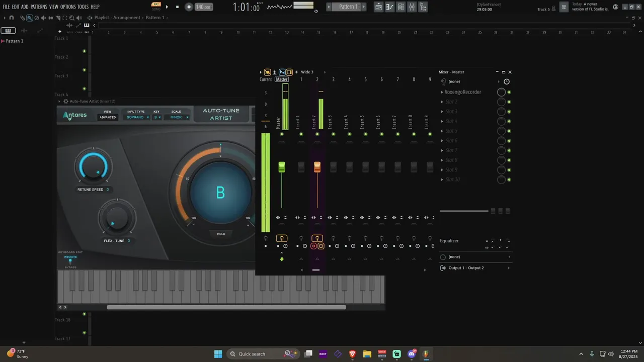Screen dimensions: 644x362
Task: Disable VoxengoRecorder using its green LED
Action: tap(509, 92)
